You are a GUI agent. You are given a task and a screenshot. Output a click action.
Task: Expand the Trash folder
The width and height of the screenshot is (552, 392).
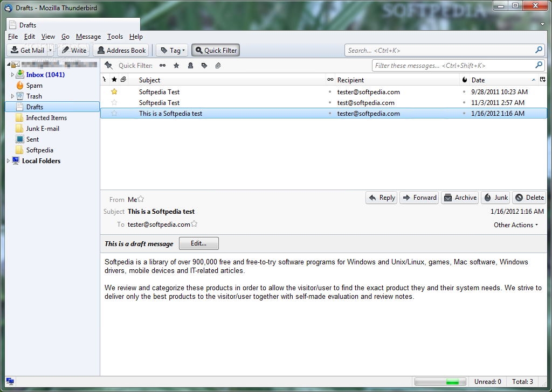pos(12,96)
